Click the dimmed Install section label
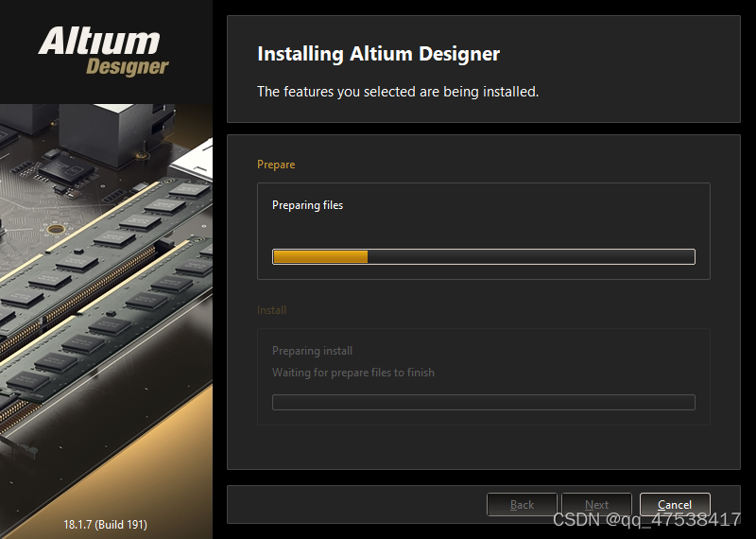This screenshot has height=539, width=756. coord(271,310)
